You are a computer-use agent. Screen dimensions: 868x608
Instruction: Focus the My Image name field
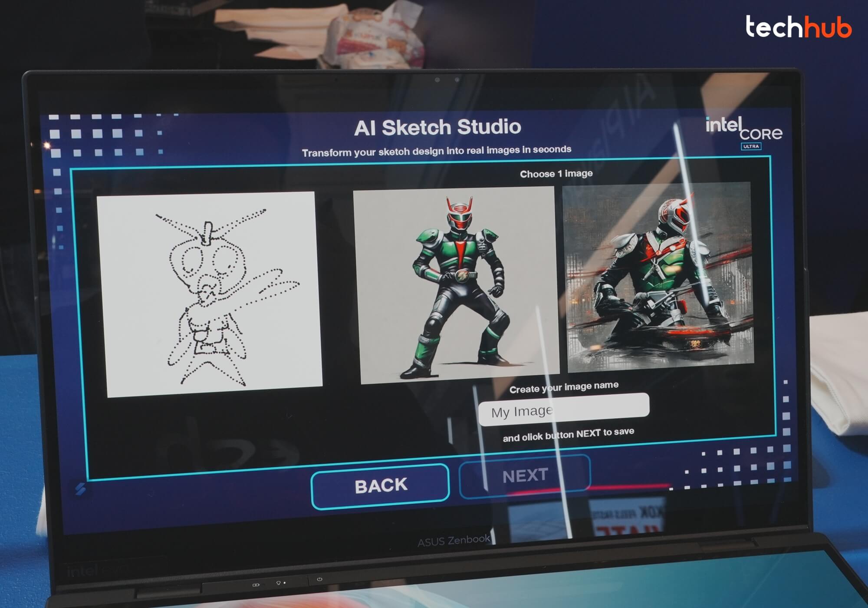click(x=564, y=410)
